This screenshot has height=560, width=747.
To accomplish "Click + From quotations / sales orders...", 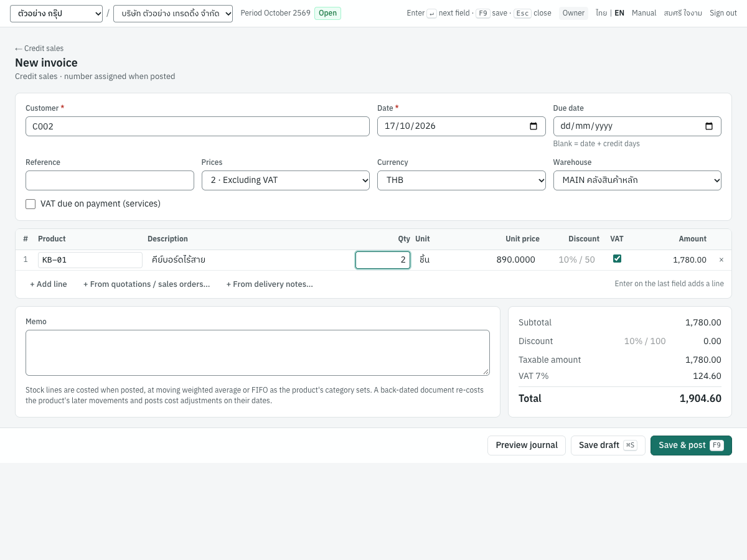I will click(x=147, y=284).
